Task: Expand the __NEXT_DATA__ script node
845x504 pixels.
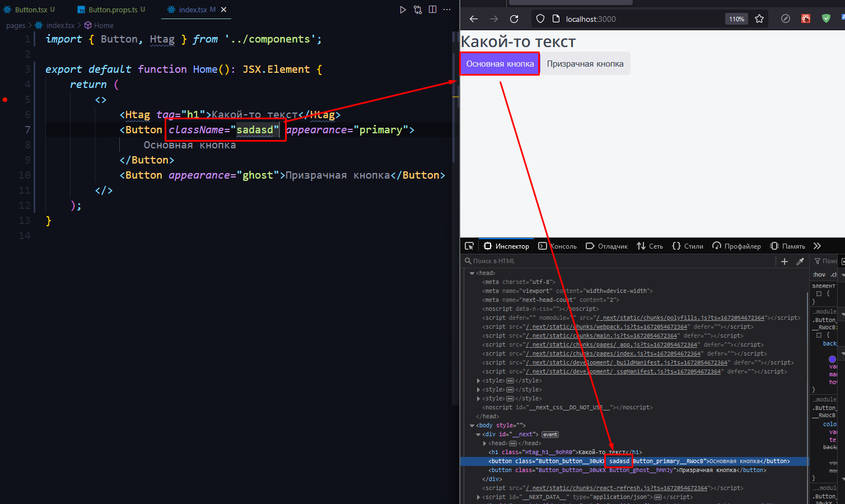Action: click(x=478, y=497)
